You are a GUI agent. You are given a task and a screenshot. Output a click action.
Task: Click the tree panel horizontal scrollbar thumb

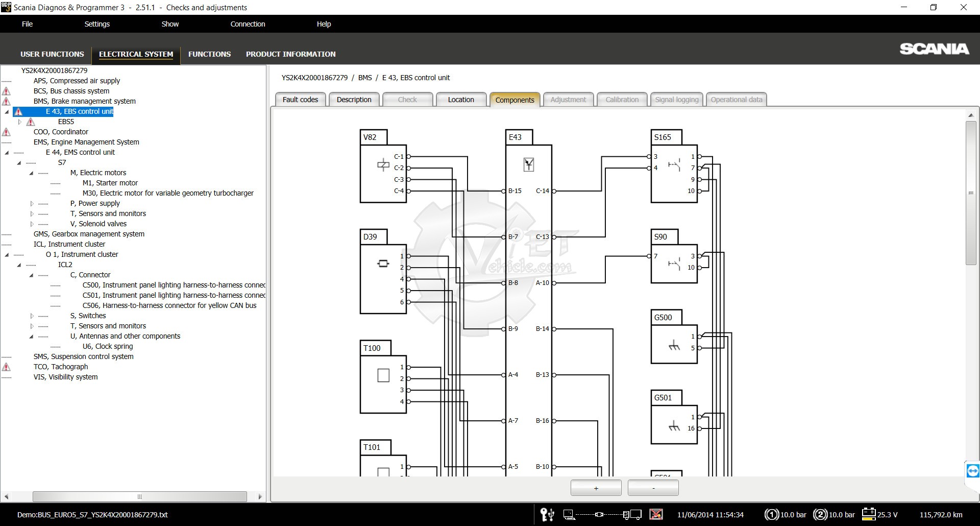click(x=139, y=496)
